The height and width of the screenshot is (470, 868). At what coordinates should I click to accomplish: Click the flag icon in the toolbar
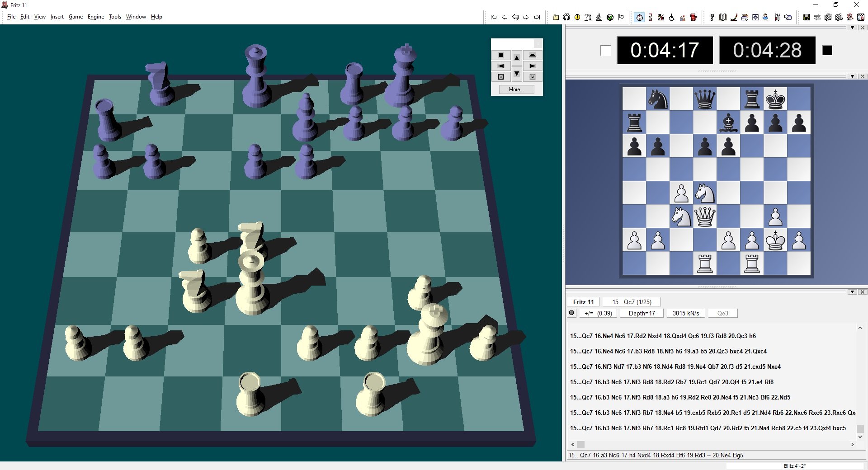pos(621,17)
